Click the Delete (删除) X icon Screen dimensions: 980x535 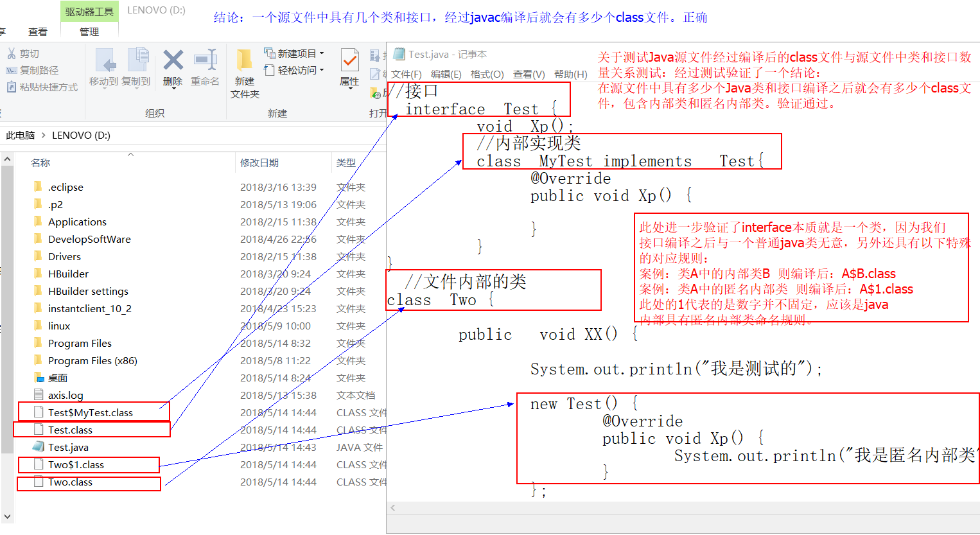[173, 60]
